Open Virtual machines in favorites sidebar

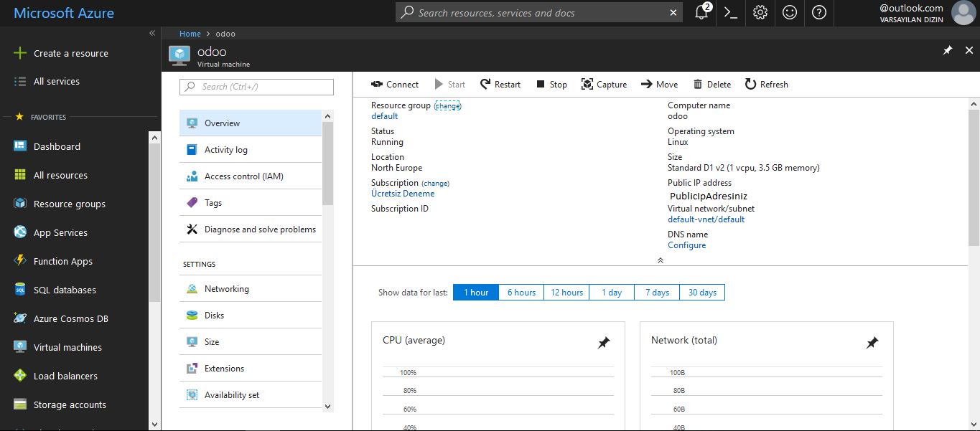click(x=67, y=347)
